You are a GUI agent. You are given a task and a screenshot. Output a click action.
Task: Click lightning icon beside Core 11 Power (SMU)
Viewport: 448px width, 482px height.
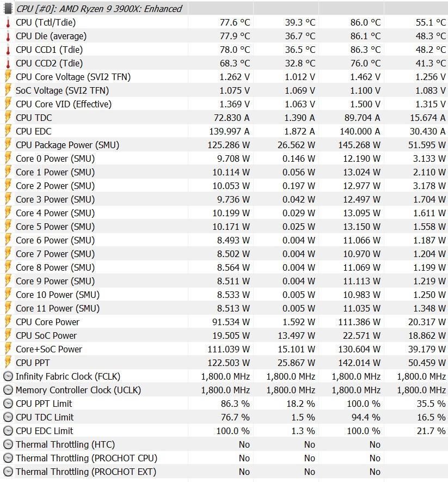[x=8, y=308]
